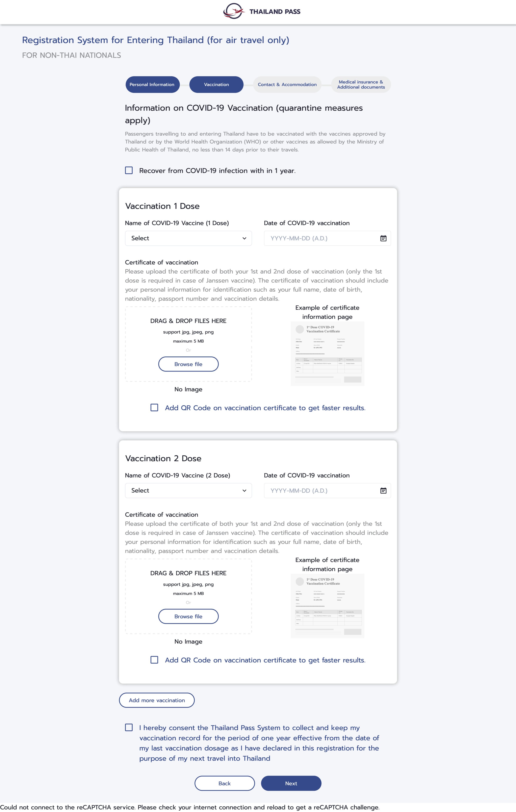Image resolution: width=516 pixels, height=812 pixels.
Task: Open vaccine name dropdown for dose 2
Action: coord(188,491)
